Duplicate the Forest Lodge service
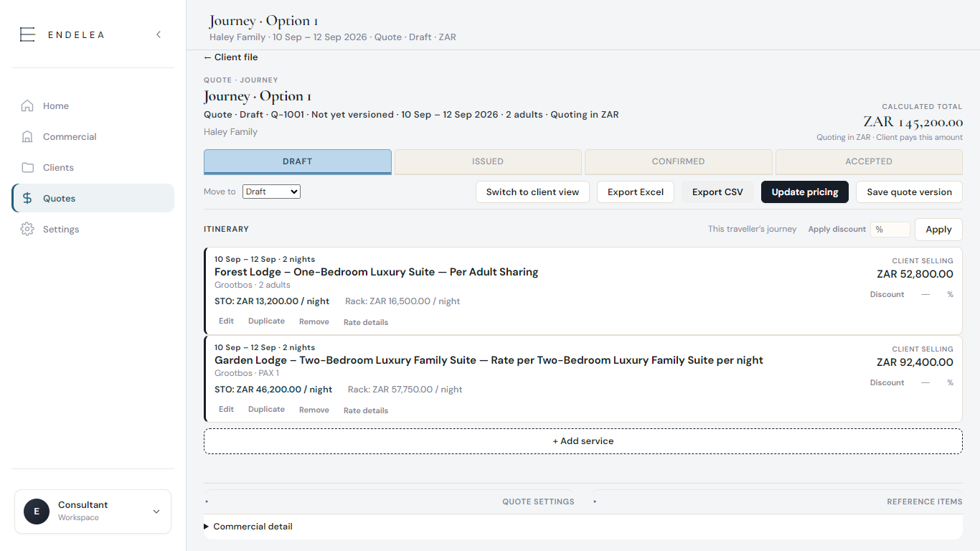The height and width of the screenshot is (551, 980). coord(266,321)
